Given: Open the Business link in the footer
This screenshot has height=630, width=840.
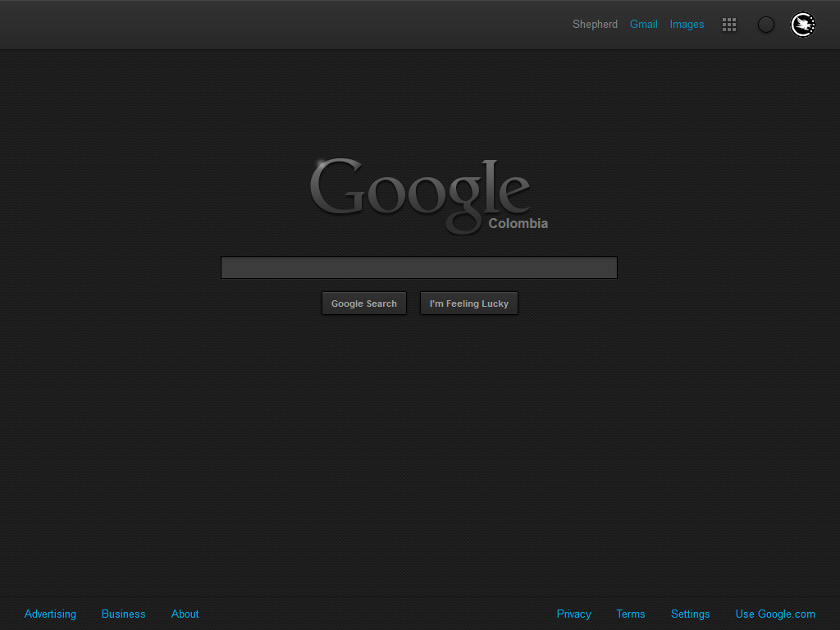Looking at the screenshot, I should coord(123,614).
